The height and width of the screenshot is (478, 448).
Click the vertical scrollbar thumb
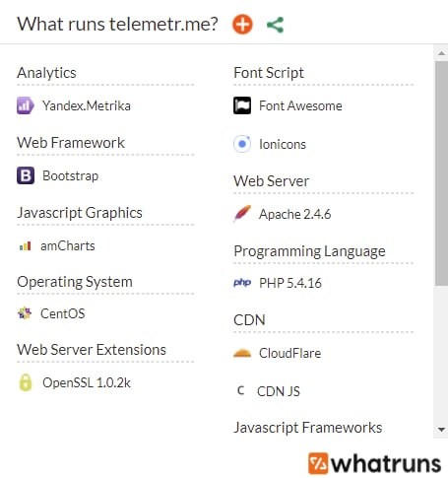point(441,173)
